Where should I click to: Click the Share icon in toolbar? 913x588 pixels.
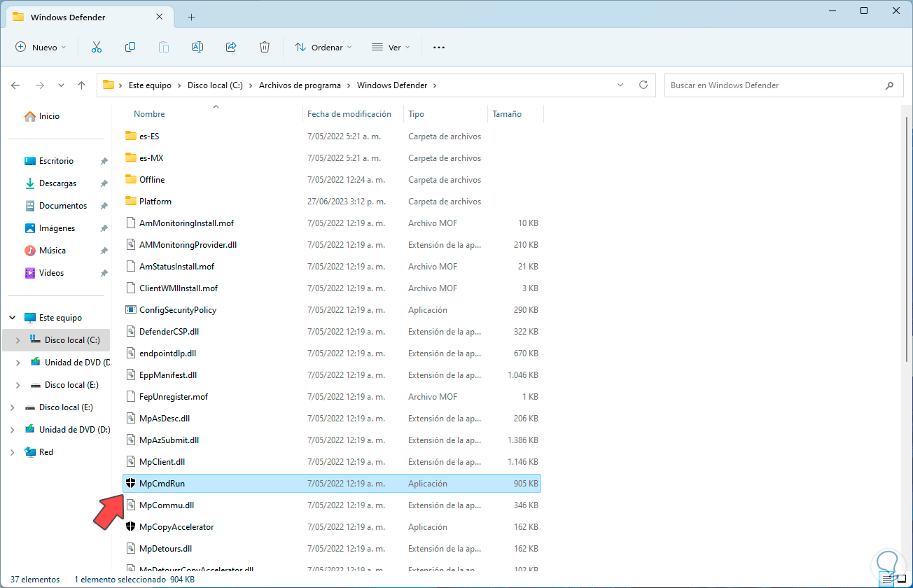click(x=231, y=47)
